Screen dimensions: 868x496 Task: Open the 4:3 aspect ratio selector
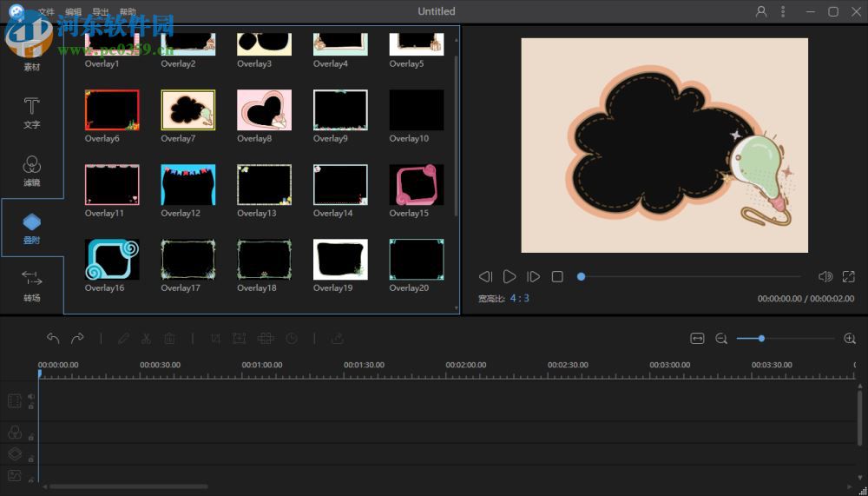point(519,298)
